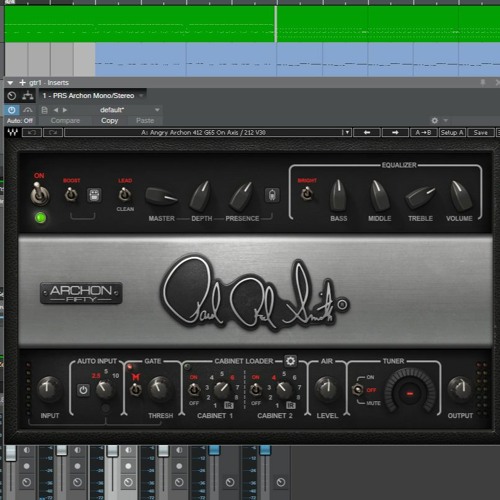Click the Auto Input range knob
Viewport: 500px width, 500px height.
click(x=105, y=390)
